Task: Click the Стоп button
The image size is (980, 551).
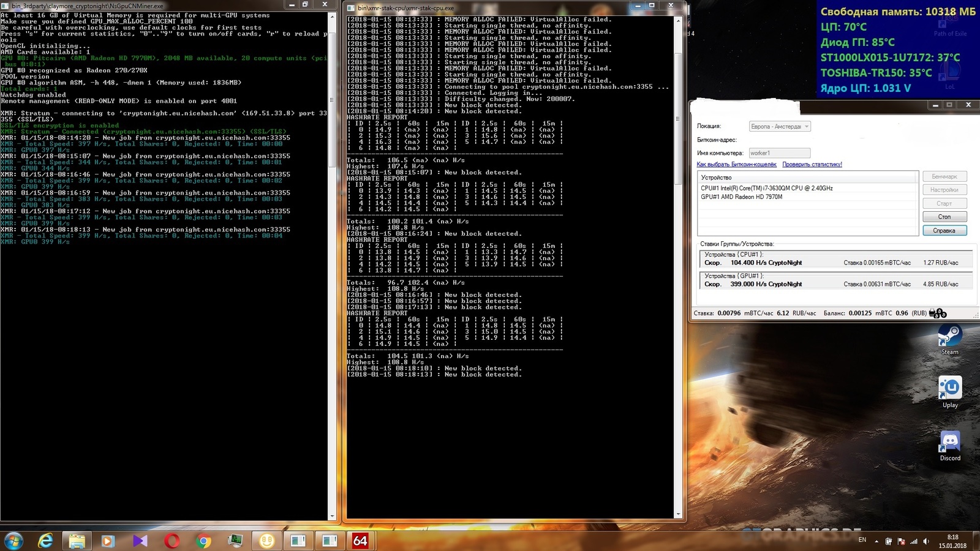Action: (x=944, y=217)
